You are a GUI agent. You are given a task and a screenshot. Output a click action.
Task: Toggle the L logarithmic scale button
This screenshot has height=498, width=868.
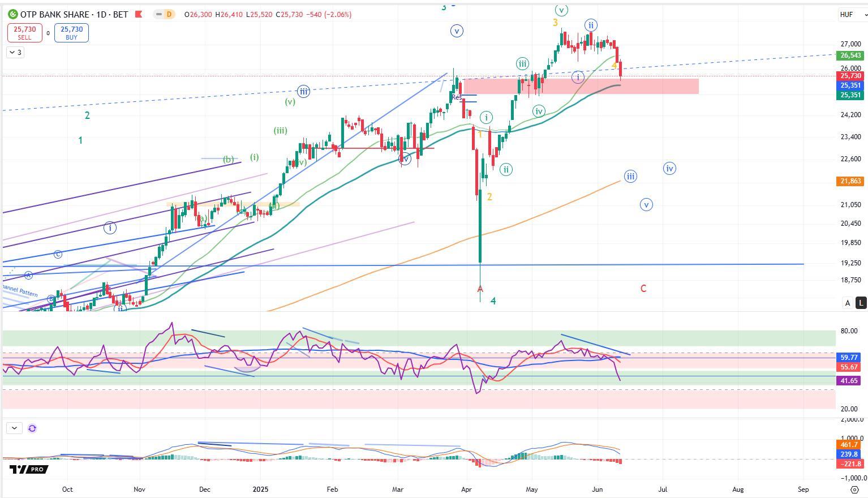coord(861,303)
